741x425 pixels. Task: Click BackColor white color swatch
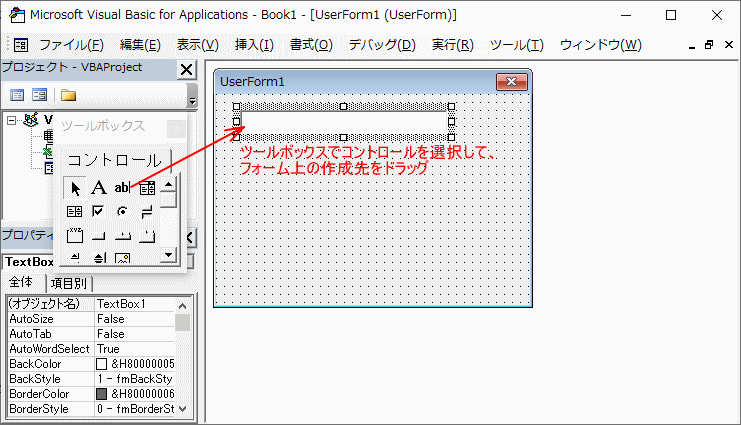(102, 364)
